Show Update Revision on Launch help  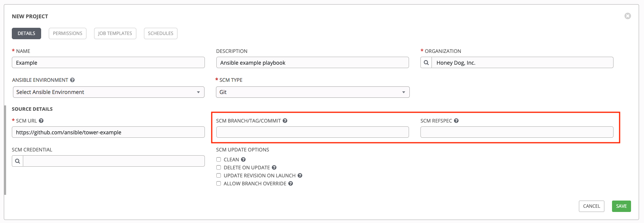click(x=300, y=175)
